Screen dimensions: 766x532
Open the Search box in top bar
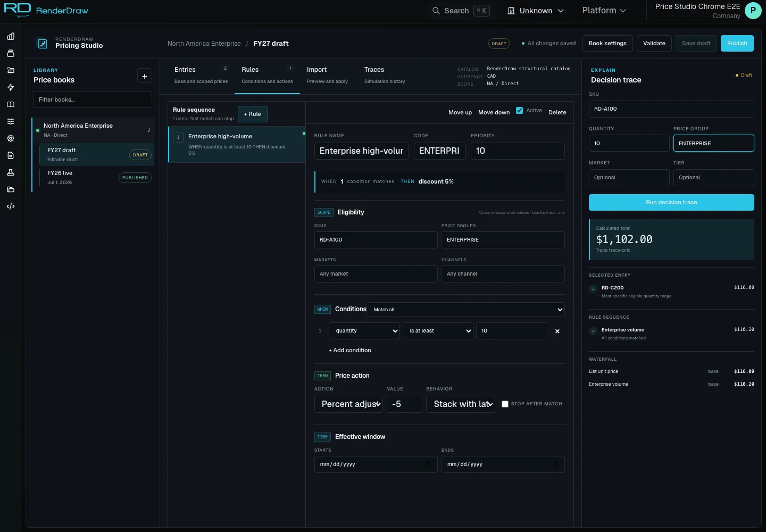461,11
